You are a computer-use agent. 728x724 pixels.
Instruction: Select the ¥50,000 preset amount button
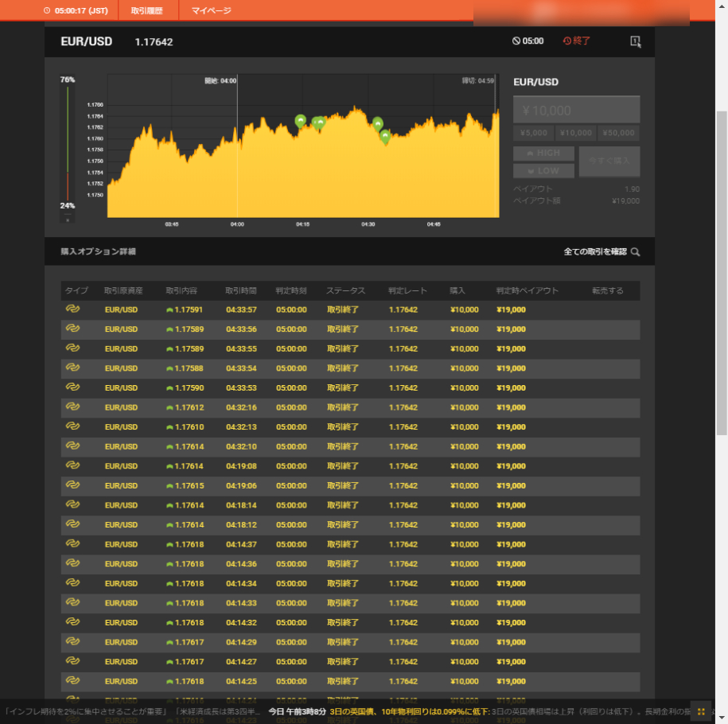click(618, 133)
